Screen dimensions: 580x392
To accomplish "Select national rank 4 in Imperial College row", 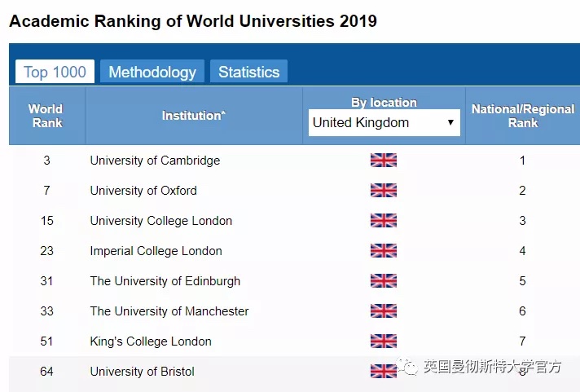I will [x=522, y=250].
